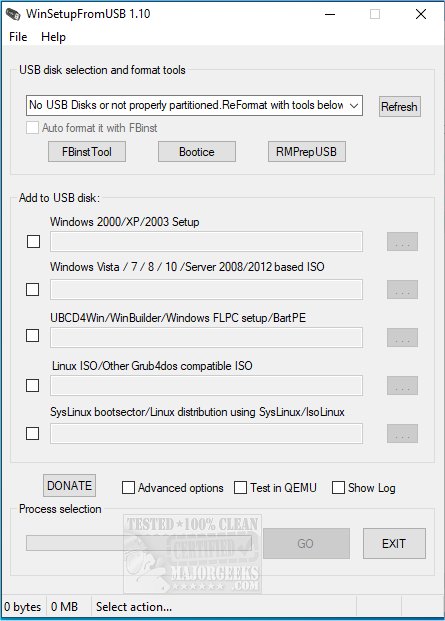The height and width of the screenshot is (621, 445).
Task: Click the Refresh button
Action: [x=399, y=107]
